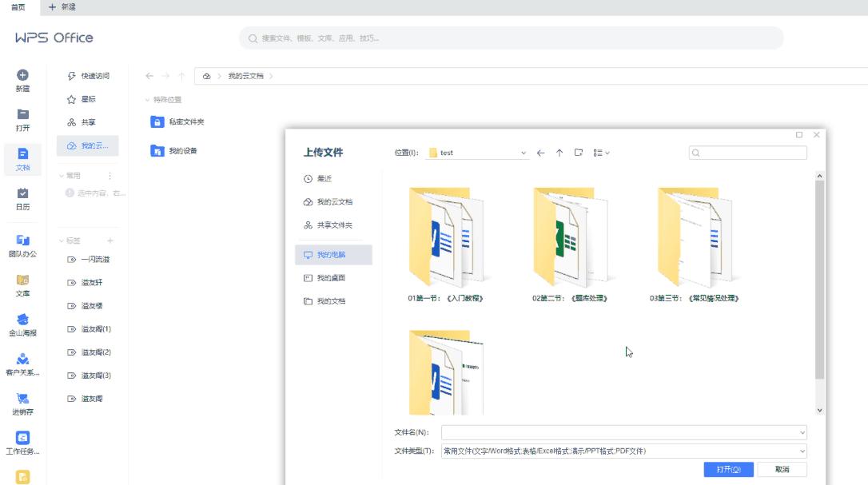The image size is (868, 485).
Task: Select the 01第一节:《入门教程》folder thumbnail
Action: [448, 236]
